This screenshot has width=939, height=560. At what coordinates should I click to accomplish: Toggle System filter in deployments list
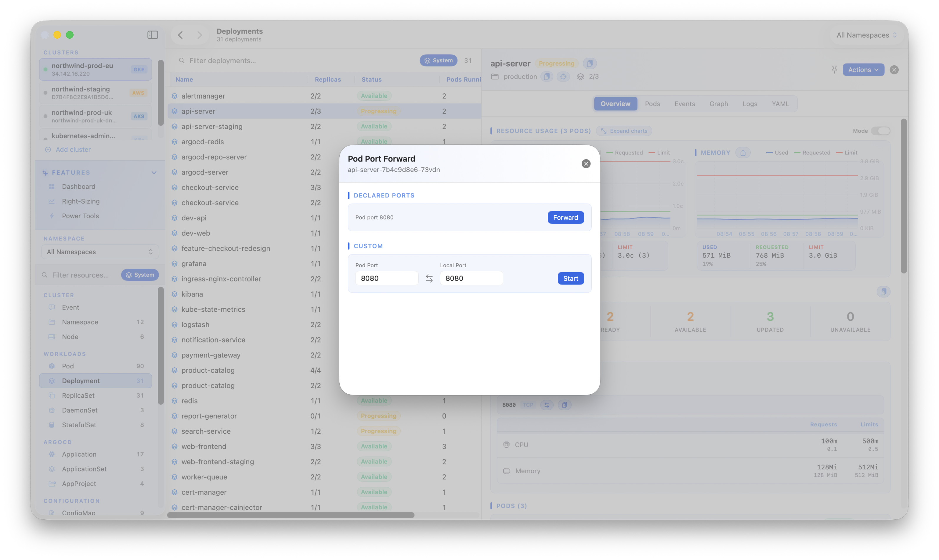(438, 60)
